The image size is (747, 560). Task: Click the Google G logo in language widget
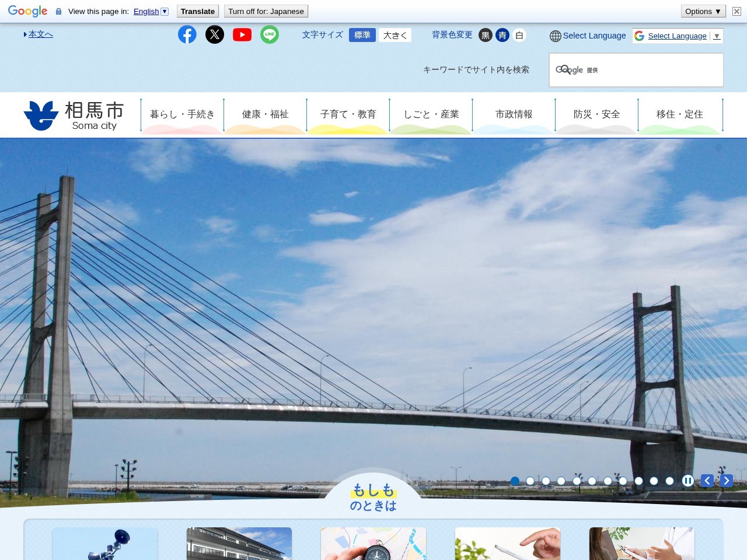coord(640,36)
